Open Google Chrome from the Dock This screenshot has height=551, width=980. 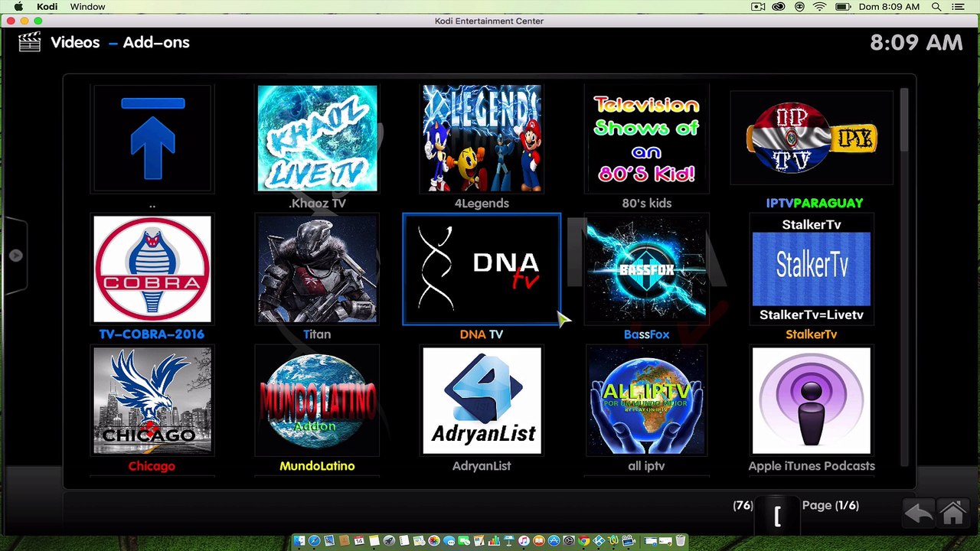[x=583, y=541]
